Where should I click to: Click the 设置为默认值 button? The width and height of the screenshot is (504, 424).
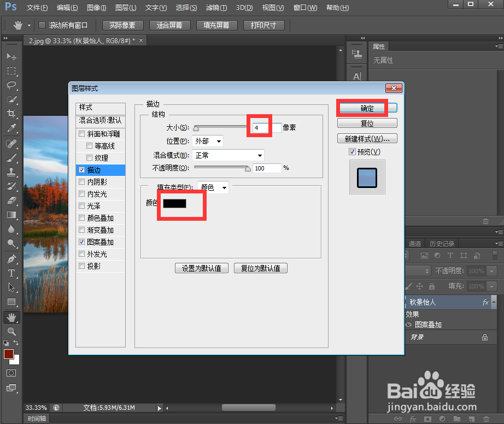pyautogui.click(x=202, y=268)
